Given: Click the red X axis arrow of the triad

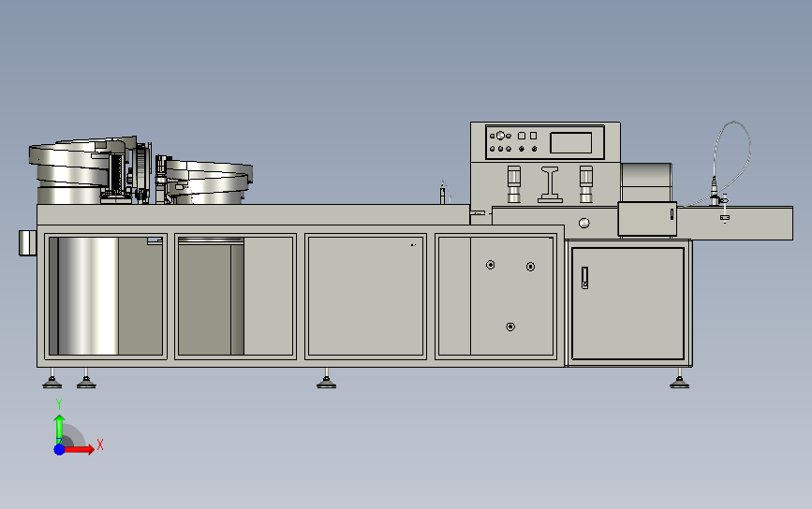Looking at the screenshot, I should tap(79, 449).
